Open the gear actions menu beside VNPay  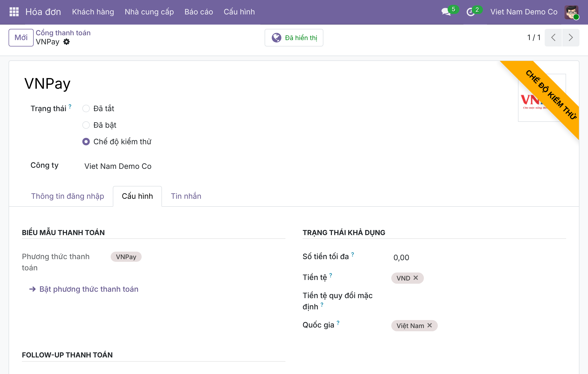point(67,42)
